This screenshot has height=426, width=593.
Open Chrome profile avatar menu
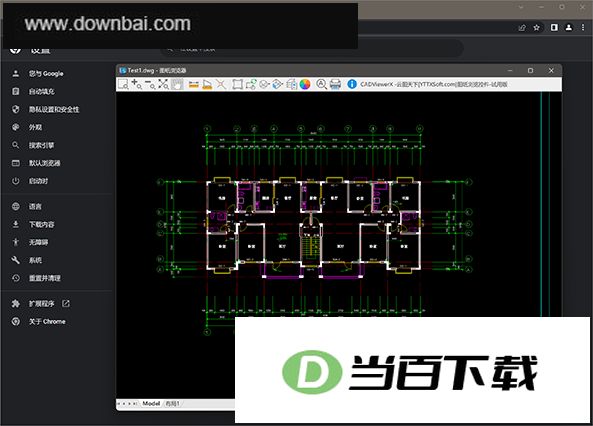tap(568, 28)
